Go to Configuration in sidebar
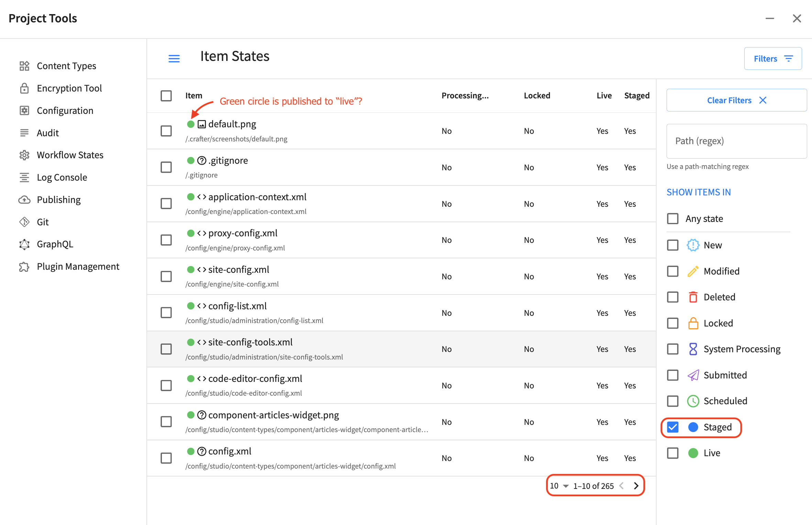This screenshot has width=812, height=525. (x=65, y=110)
